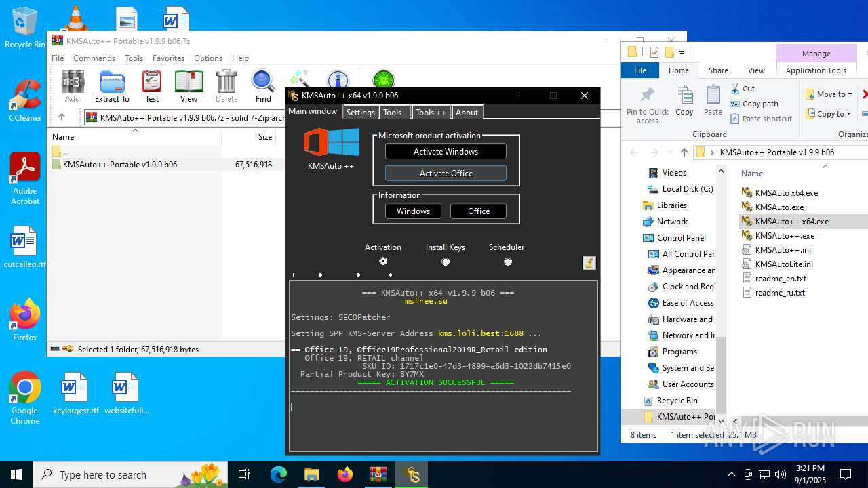The height and width of the screenshot is (488, 868).
Task: Click the View icon in WinRAR toolbar
Action: [189, 86]
